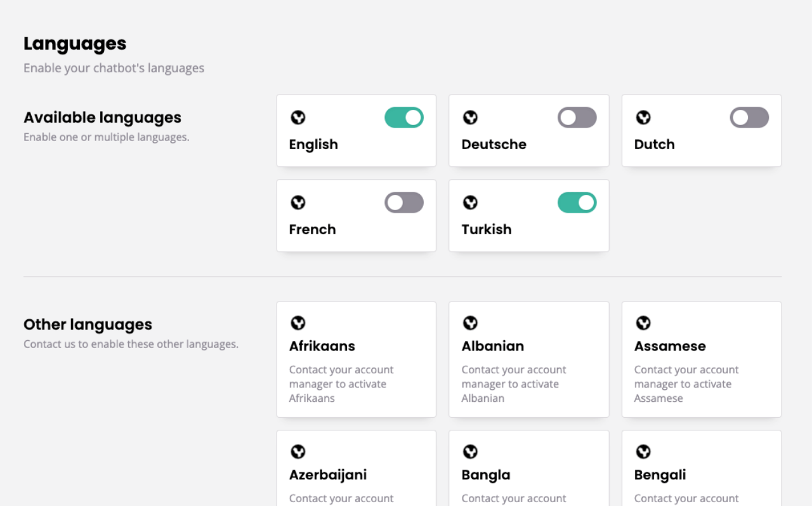Click the Assamese activation message text
Screen dimensions: 812x506
tap(686, 383)
